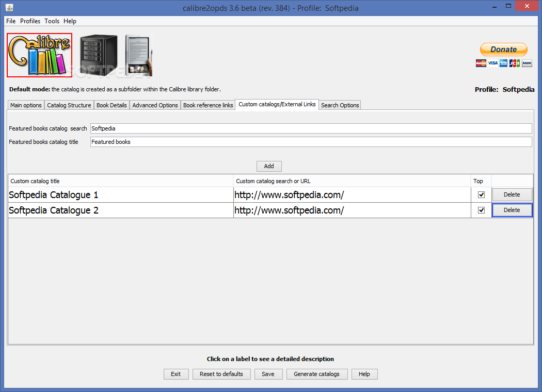
Task: Click the Profile: Softpedia label
Action: (504, 89)
